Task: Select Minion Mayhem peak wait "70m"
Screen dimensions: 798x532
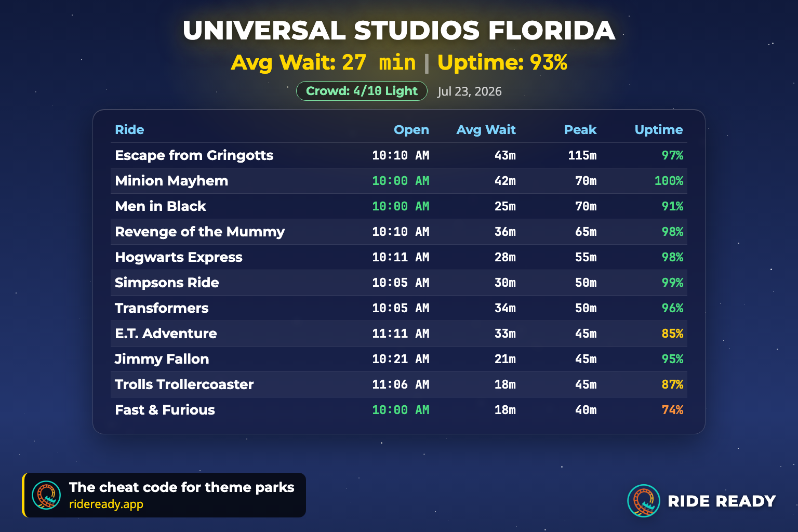Action: pyautogui.click(x=586, y=181)
